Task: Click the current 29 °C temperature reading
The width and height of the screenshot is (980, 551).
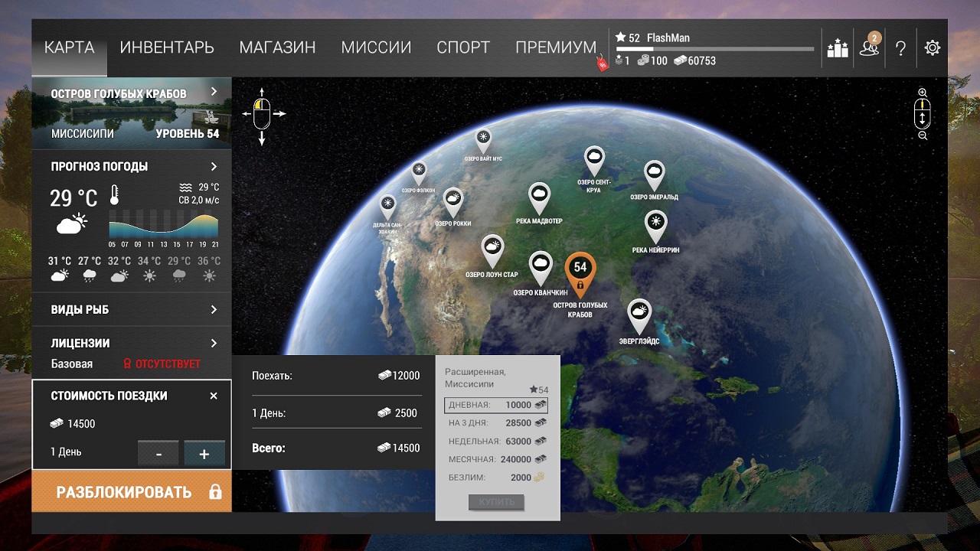Action: (x=73, y=199)
